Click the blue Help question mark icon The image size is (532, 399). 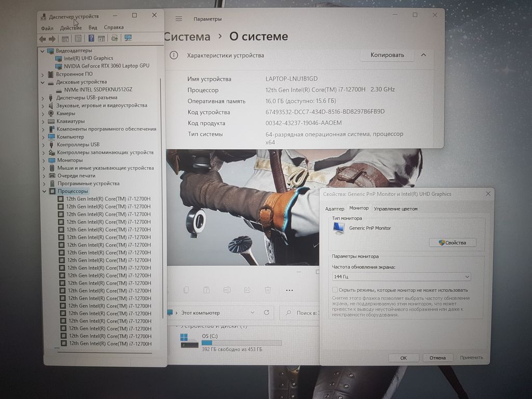91,38
